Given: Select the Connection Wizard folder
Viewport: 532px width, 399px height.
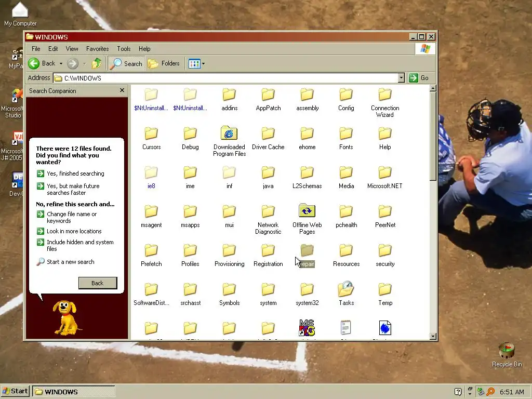Looking at the screenshot, I should pos(385,103).
